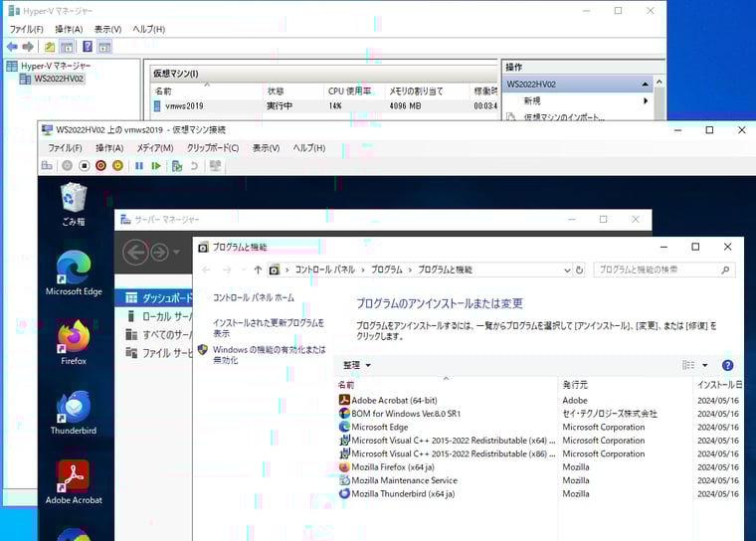Open the Help icon in the Hyper-V Manager toolbar

[x=88, y=47]
